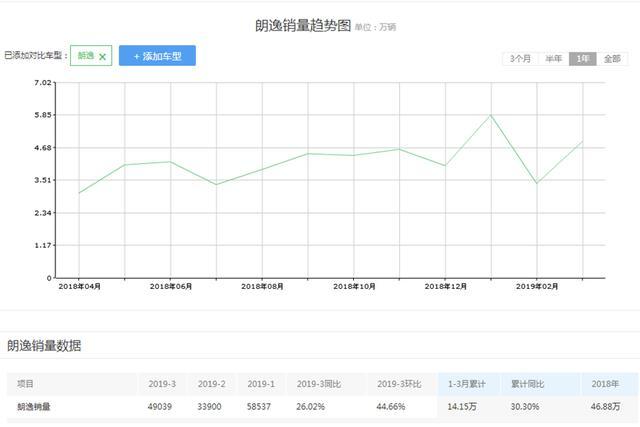Click the 2019-2 column header
This screenshot has height=427, width=640.
pos(211,384)
